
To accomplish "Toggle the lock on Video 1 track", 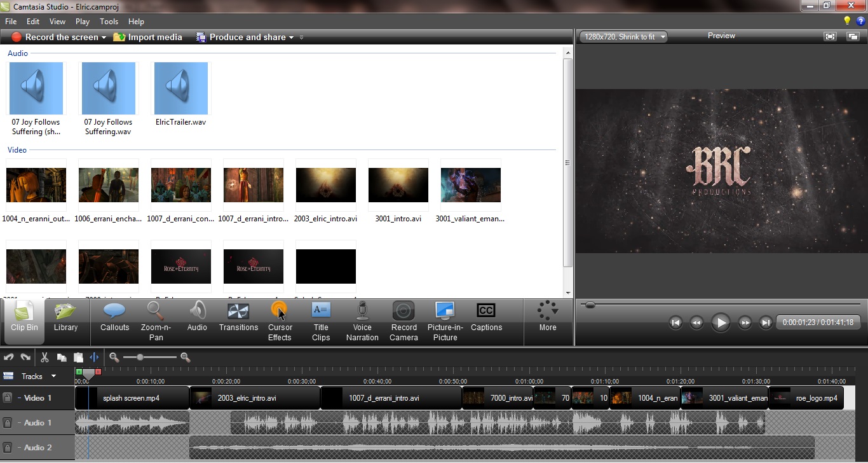I will tap(8, 398).
